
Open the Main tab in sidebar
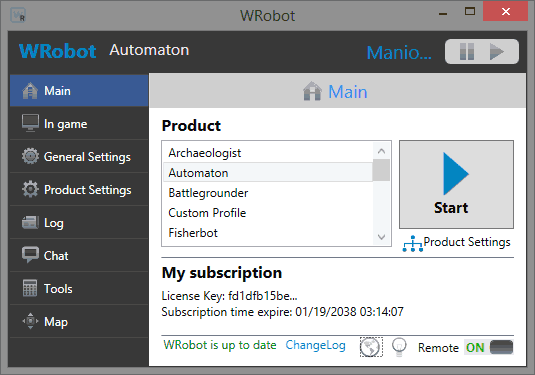pos(79,91)
